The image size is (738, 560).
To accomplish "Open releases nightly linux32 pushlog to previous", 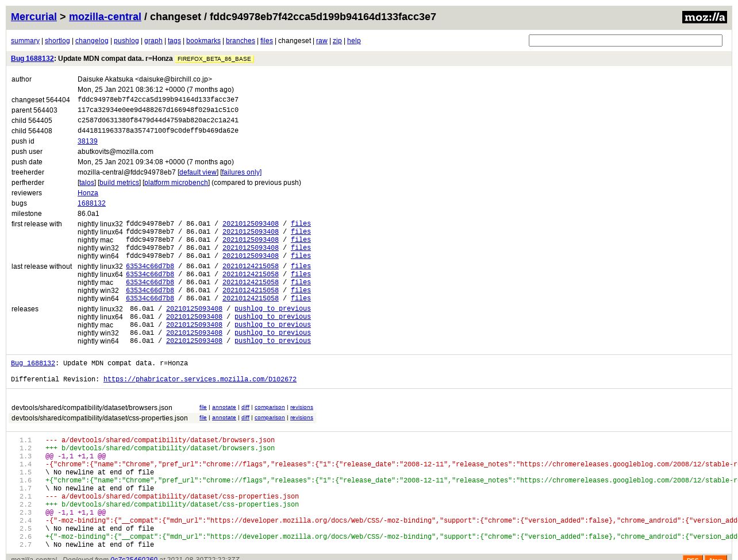I will tap(272, 309).
